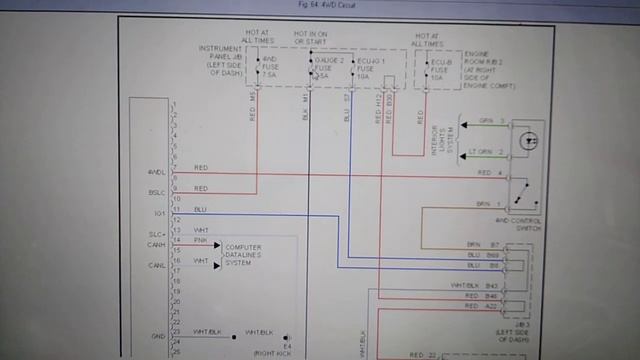Click the lamp symbol in the 4WD control switch
Screen dimensions: 640x360
(529, 141)
